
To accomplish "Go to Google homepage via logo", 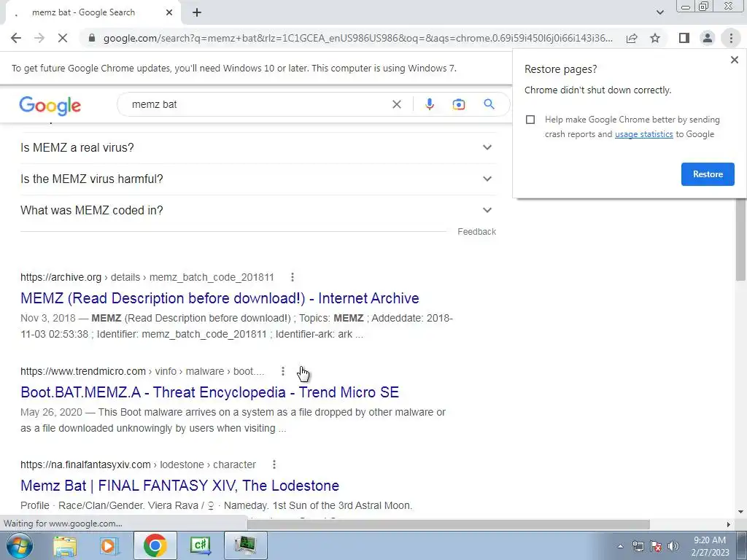I will pyautogui.click(x=50, y=106).
